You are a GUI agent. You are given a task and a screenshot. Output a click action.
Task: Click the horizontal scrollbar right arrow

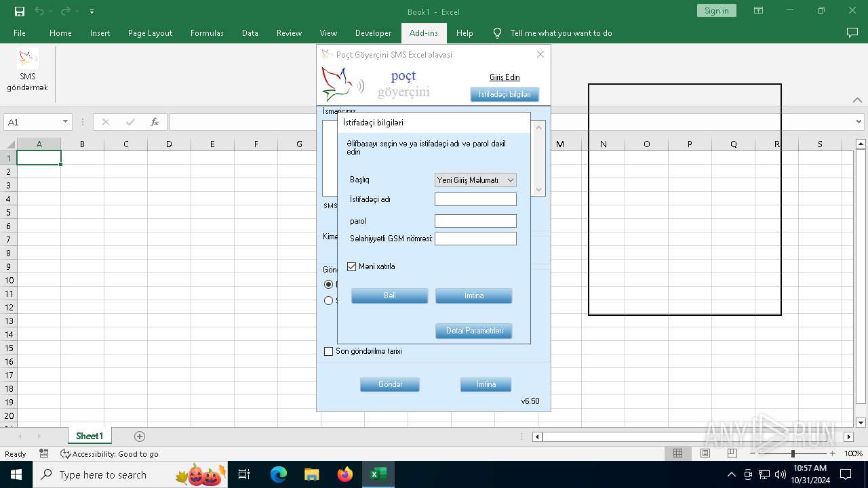pos(848,436)
